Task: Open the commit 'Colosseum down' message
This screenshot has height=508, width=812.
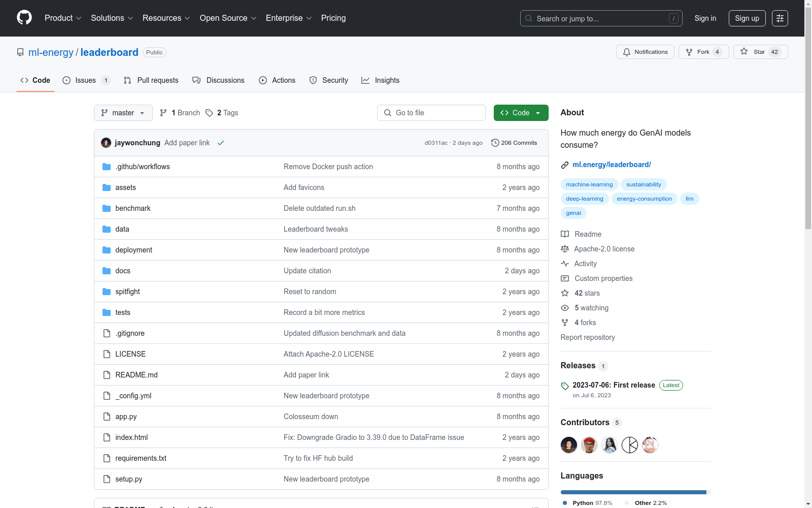Action: pos(311,417)
